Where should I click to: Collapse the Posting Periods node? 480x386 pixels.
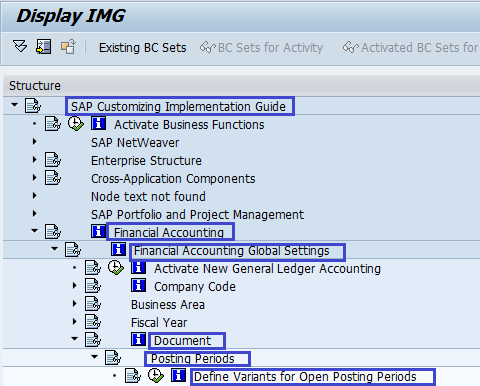94,357
